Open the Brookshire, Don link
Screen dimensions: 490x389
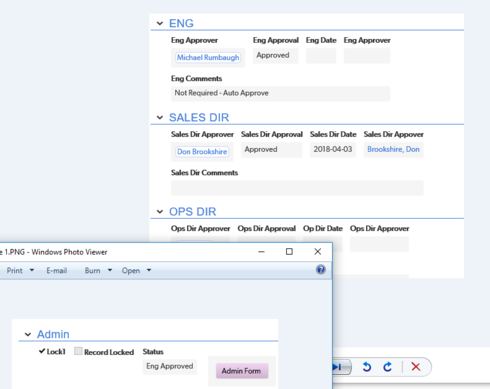pyautogui.click(x=393, y=149)
